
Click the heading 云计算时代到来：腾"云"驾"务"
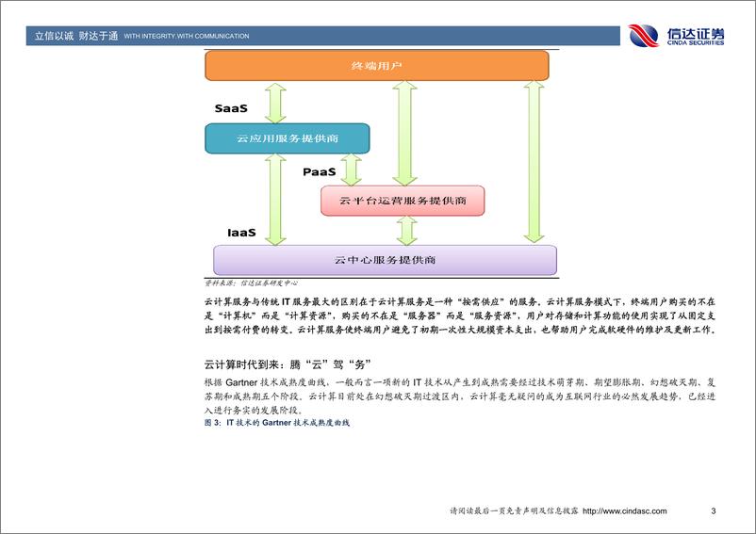(x=288, y=364)
